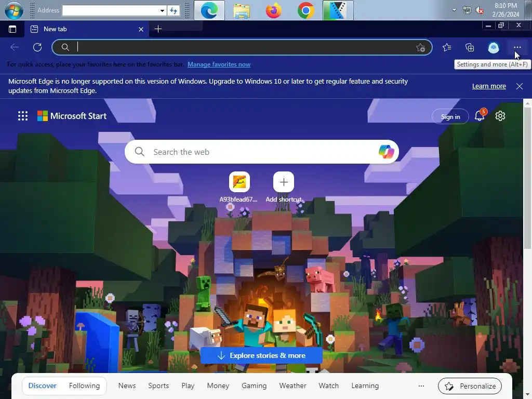Click Copilot icon in web search box
532x399 pixels.
[386, 152]
